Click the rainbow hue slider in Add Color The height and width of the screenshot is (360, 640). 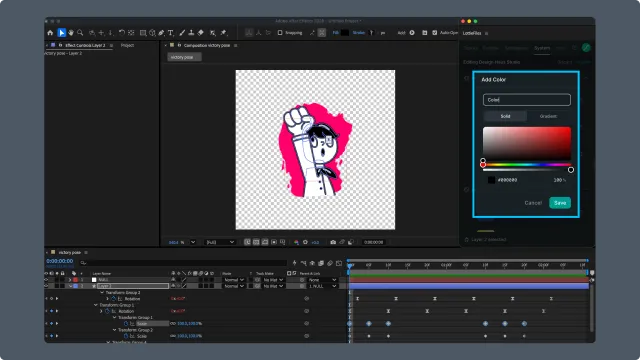tap(527, 164)
